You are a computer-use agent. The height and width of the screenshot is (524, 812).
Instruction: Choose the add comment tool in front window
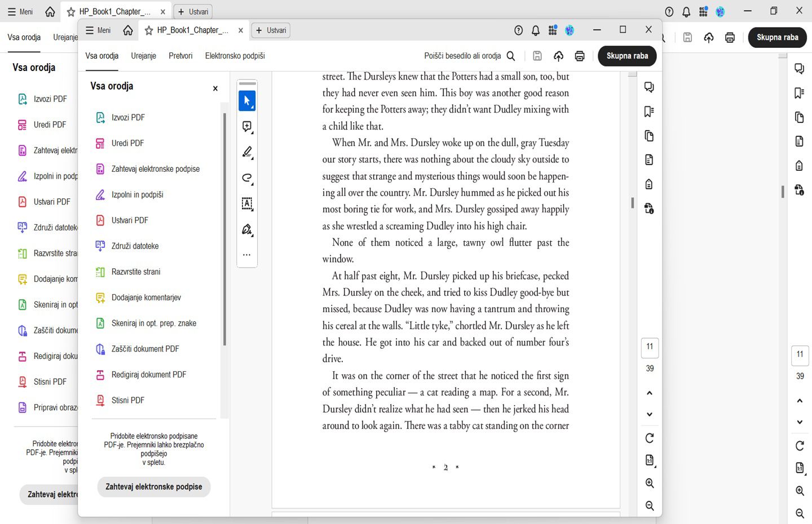click(247, 127)
